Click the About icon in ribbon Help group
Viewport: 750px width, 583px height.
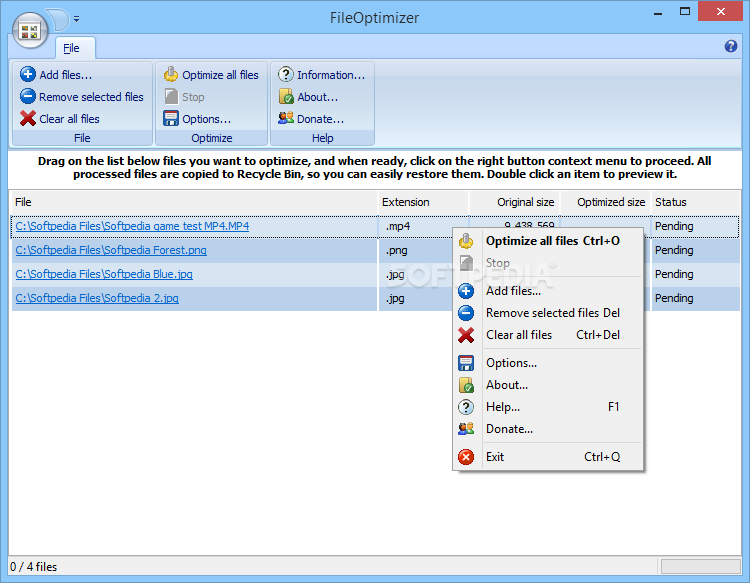click(286, 96)
